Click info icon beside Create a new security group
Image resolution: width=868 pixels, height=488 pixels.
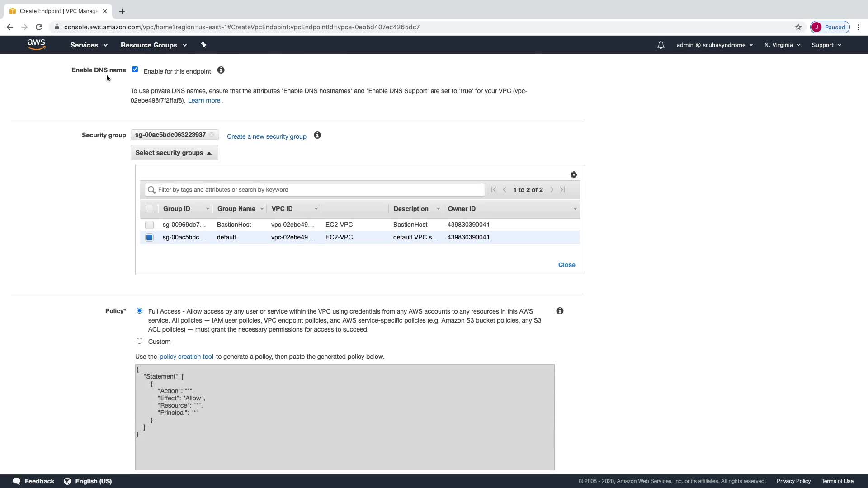pyautogui.click(x=317, y=136)
